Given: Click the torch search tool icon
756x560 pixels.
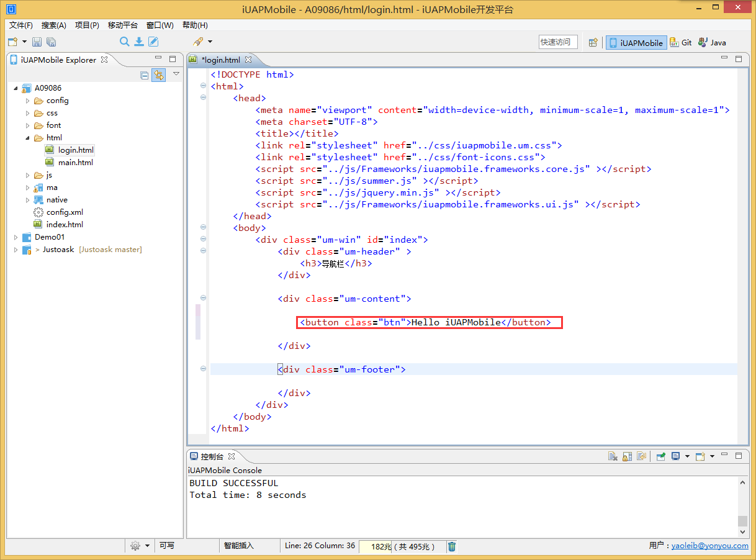Looking at the screenshot, I should click(x=198, y=42).
